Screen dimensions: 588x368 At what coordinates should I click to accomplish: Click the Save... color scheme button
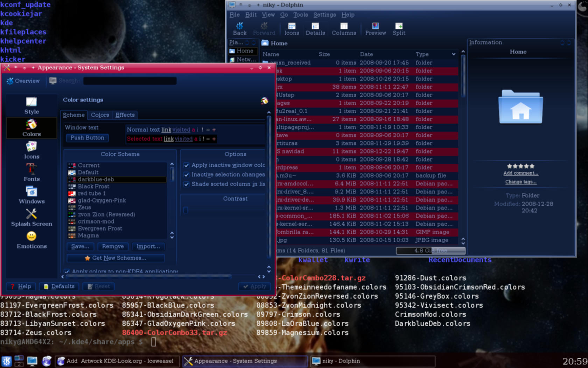point(80,246)
